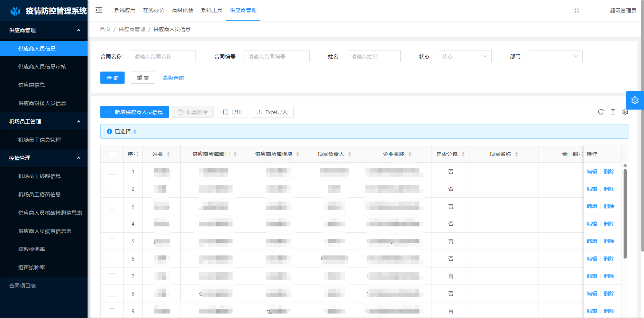Open the 在线办公 top menu
The width and height of the screenshot is (644, 318).
[x=154, y=10]
